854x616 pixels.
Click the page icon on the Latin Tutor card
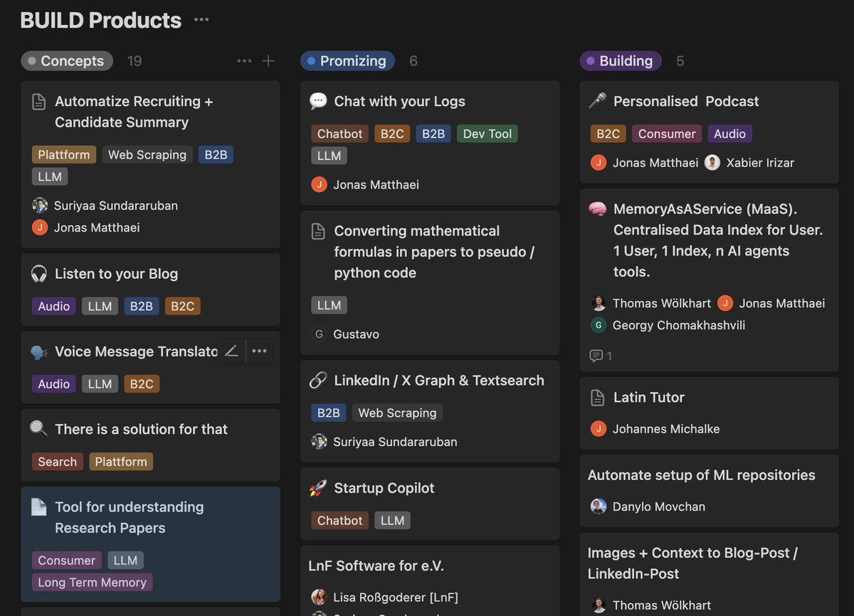[x=596, y=397]
